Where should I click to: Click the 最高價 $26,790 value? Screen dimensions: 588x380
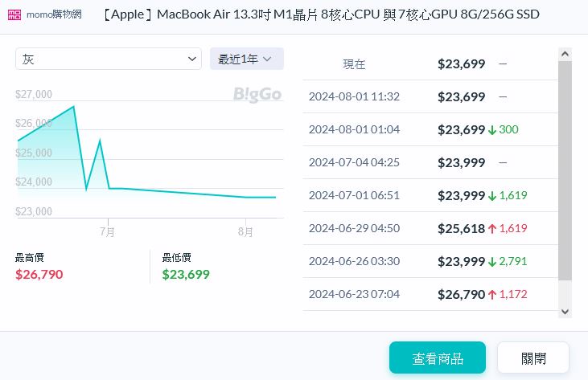tap(39, 275)
